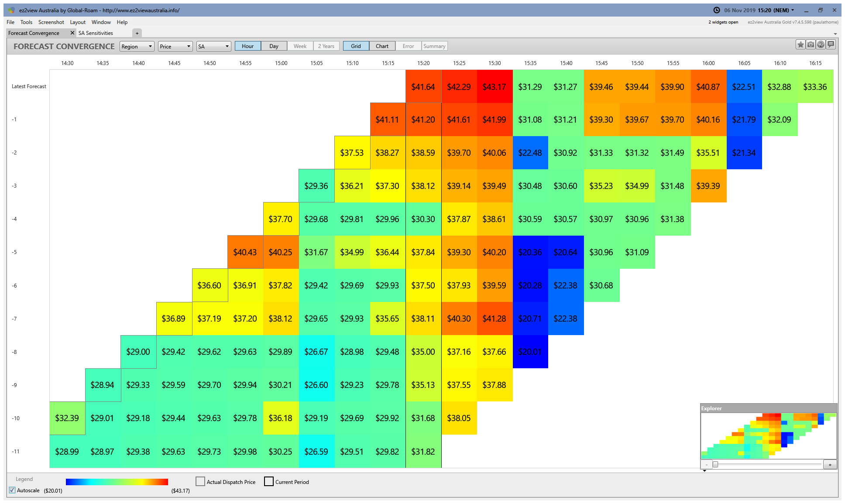Open the SA region selector dropdown
Image resolution: width=845 pixels, height=504 pixels.
tap(213, 46)
